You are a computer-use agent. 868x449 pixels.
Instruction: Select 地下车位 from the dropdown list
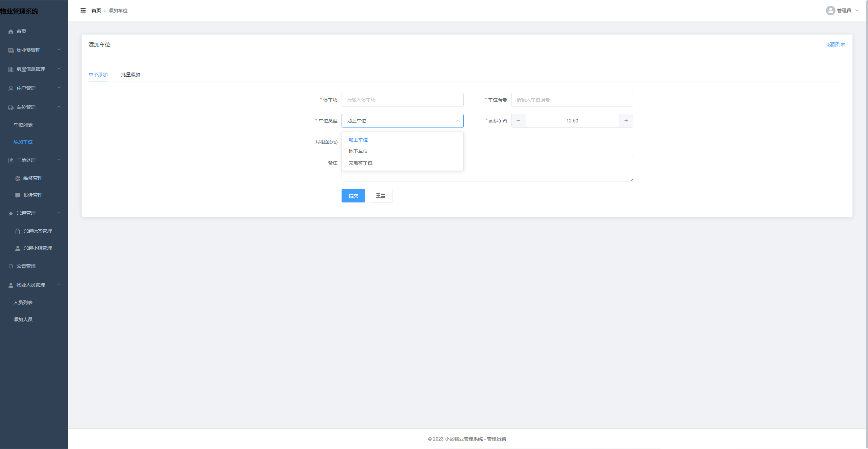click(x=358, y=151)
